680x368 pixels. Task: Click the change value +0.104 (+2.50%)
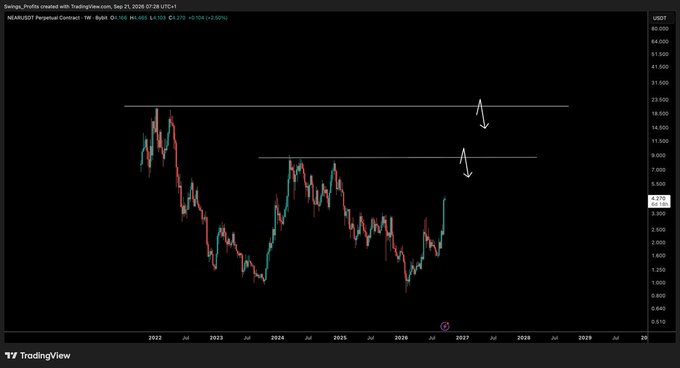[x=208, y=18]
